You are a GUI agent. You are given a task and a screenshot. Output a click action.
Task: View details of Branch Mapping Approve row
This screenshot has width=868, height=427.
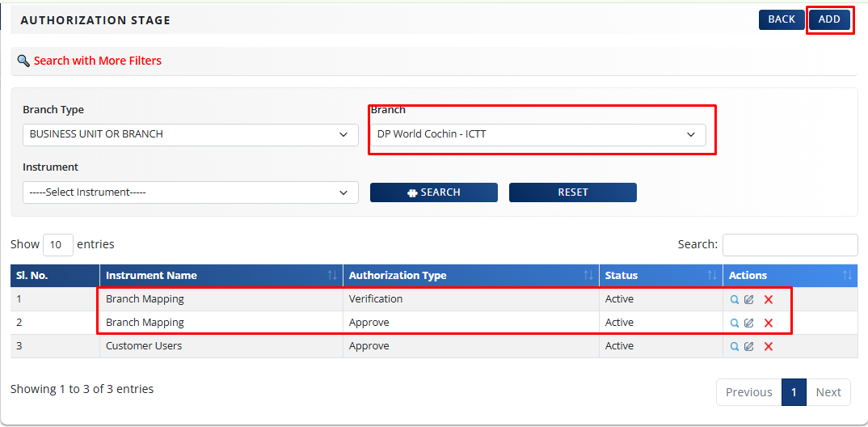click(735, 323)
